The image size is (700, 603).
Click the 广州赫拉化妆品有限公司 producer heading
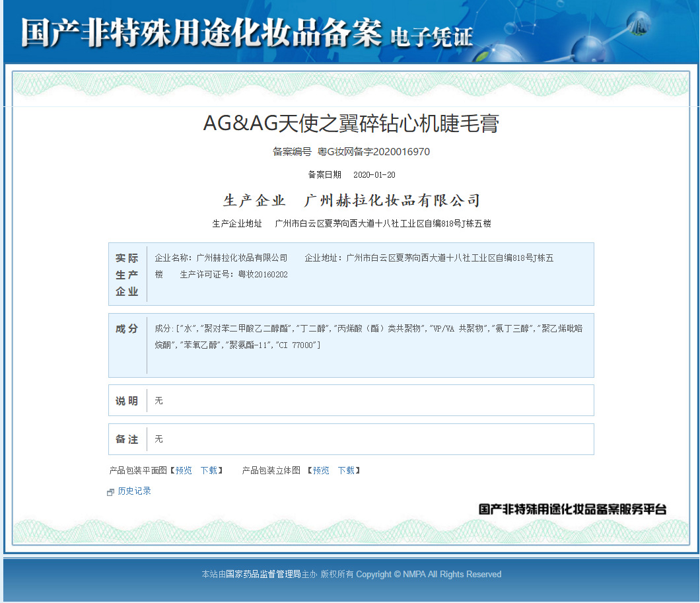tap(391, 201)
